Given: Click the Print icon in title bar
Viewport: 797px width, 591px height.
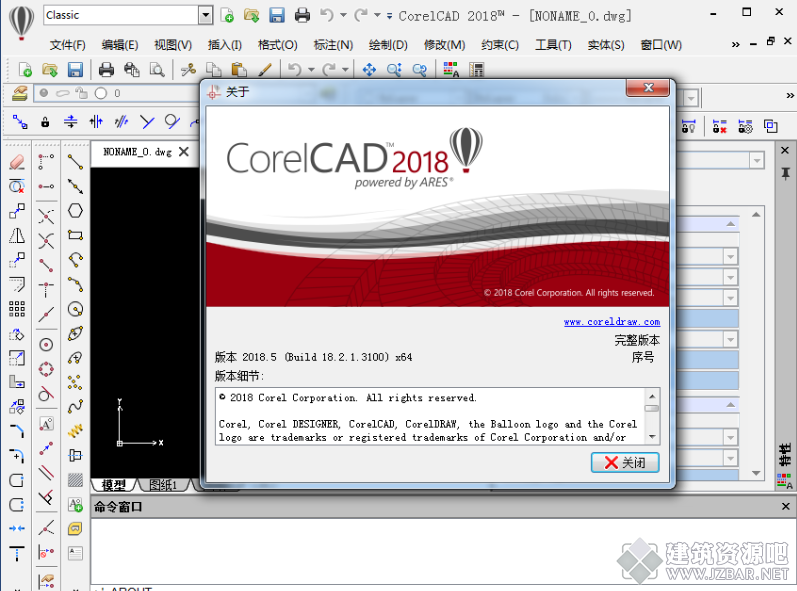Looking at the screenshot, I should (302, 15).
